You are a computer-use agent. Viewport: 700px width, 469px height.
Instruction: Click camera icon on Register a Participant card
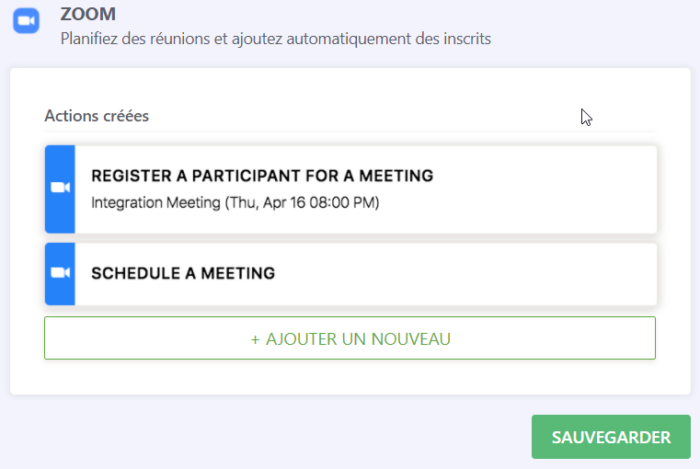click(x=60, y=188)
